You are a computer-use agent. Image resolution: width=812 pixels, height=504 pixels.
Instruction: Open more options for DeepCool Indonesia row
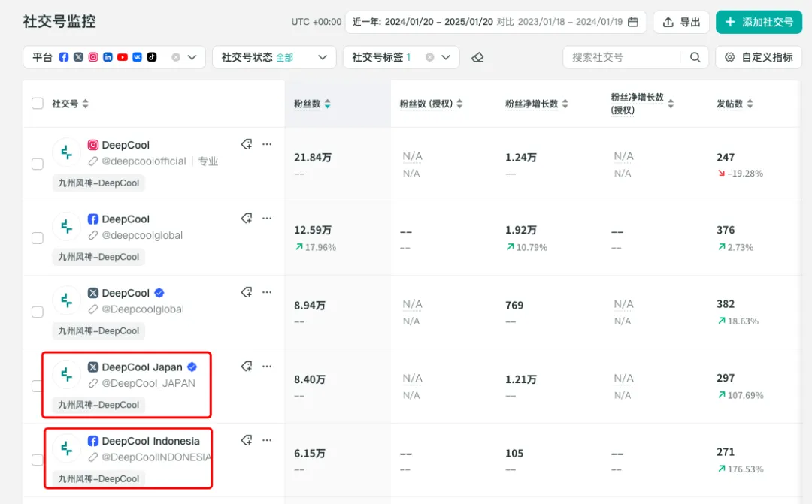pos(267,440)
